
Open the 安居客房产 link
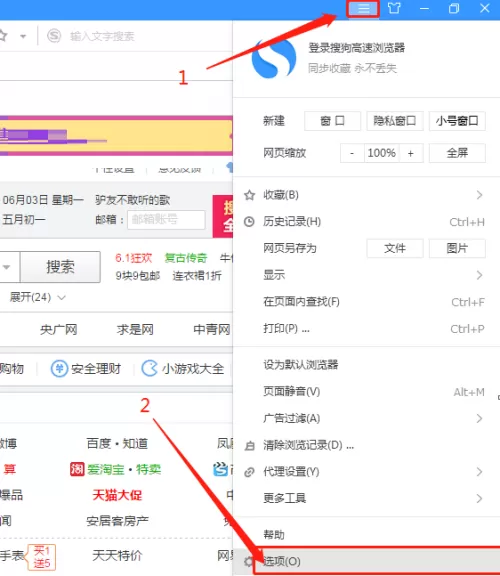pyautogui.click(x=117, y=521)
